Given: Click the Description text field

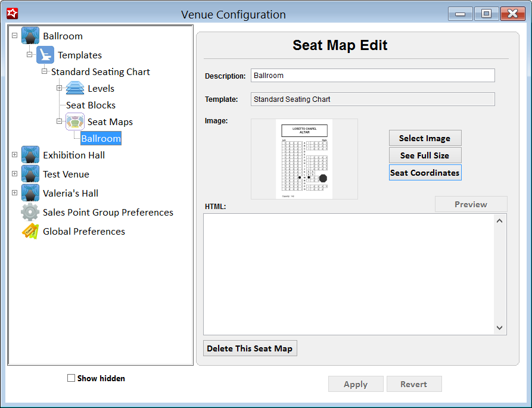Looking at the screenshot, I should (372, 76).
